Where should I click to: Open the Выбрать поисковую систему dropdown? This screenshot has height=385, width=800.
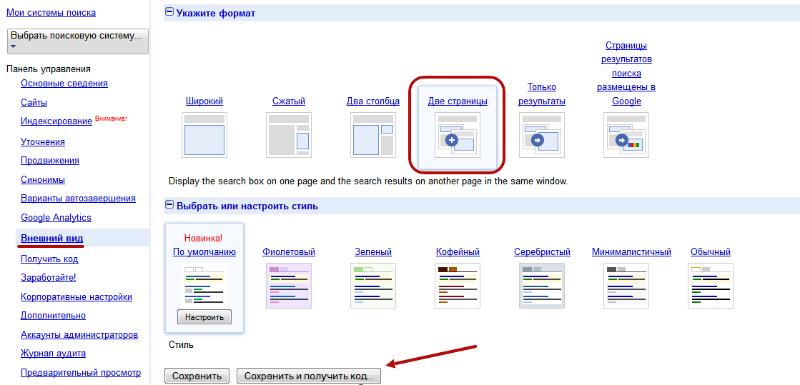[78, 41]
